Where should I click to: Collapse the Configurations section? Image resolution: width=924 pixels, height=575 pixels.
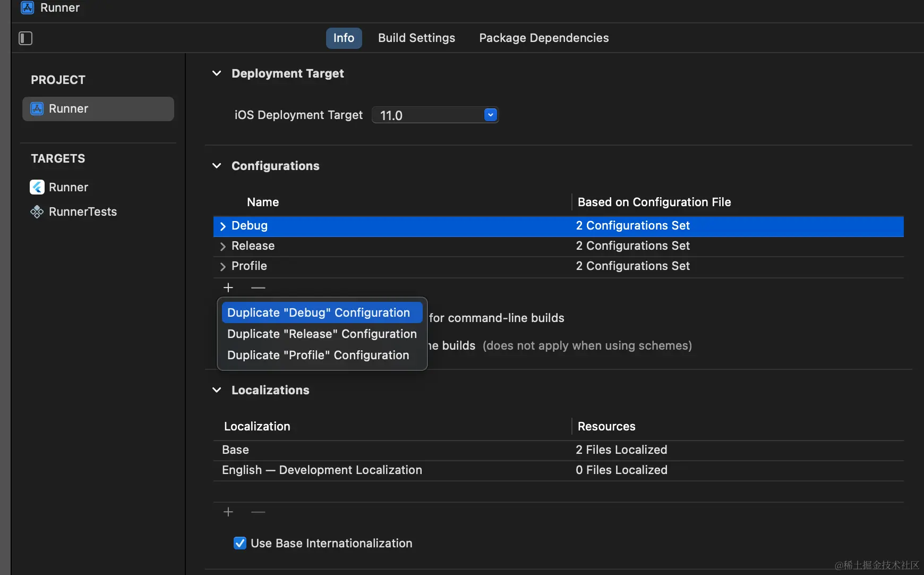[217, 166]
